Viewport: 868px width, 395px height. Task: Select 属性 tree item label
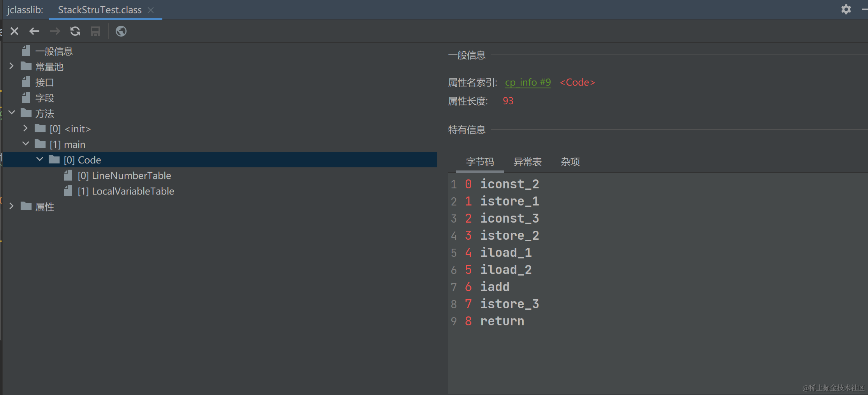[44, 207]
